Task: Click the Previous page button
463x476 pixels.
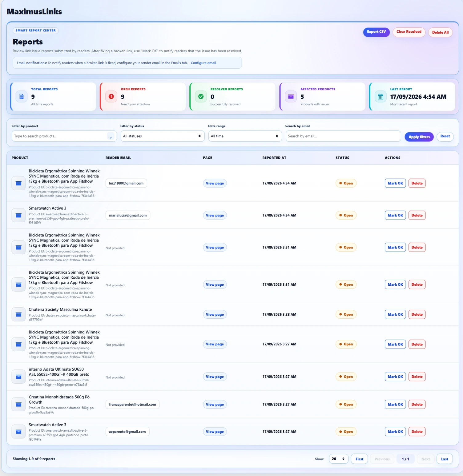Action: tap(382, 459)
